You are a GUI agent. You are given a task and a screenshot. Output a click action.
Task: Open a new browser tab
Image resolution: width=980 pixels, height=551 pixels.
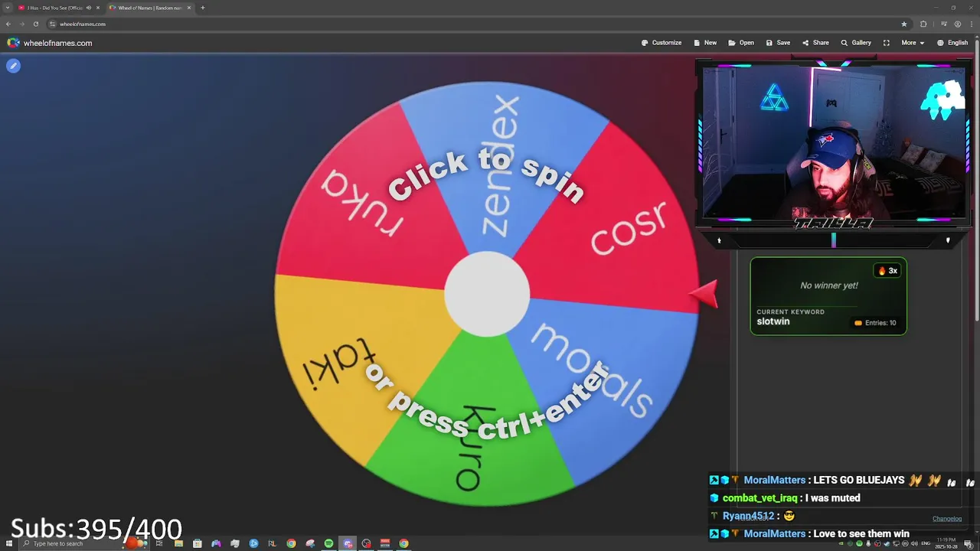(x=203, y=8)
